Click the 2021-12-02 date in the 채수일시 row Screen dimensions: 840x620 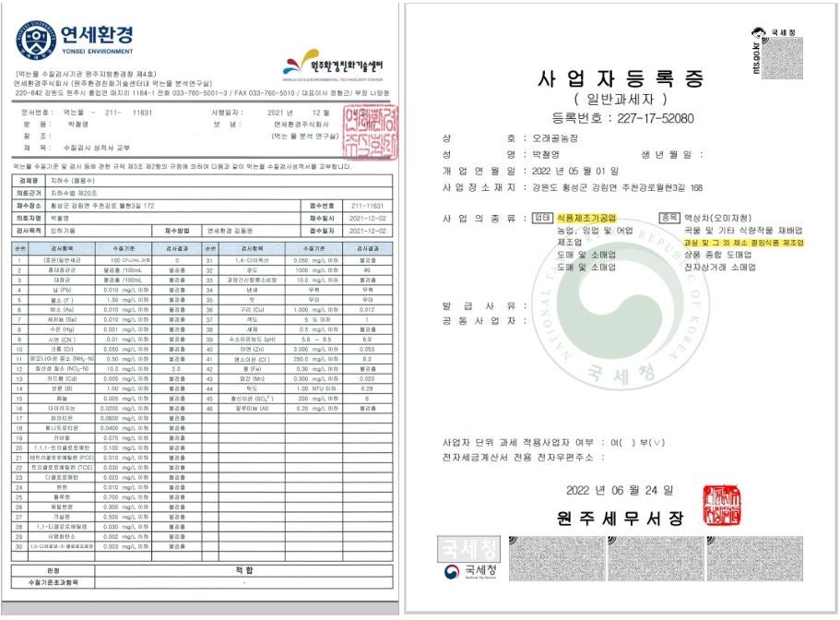click(x=368, y=218)
